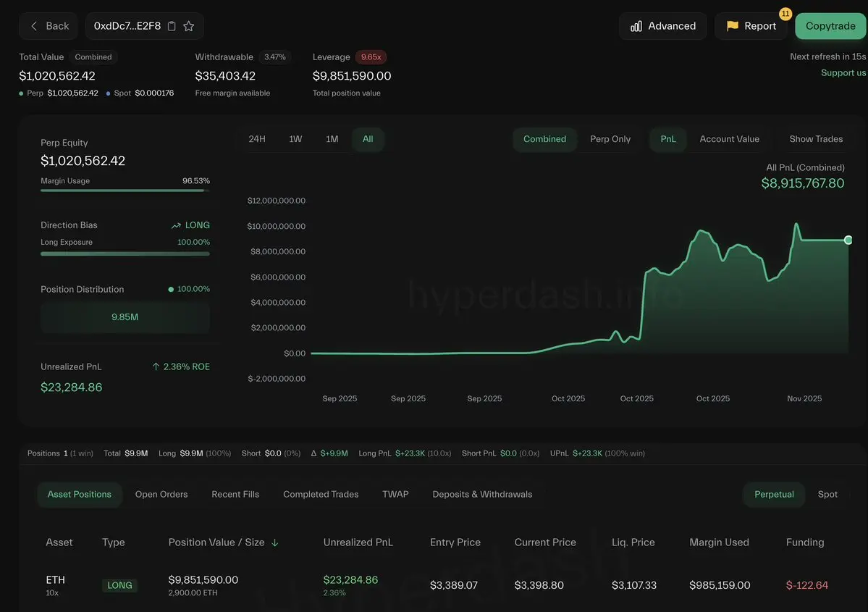Switch chart to Perp Only mode
868x612 pixels.
(x=610, y=139)
